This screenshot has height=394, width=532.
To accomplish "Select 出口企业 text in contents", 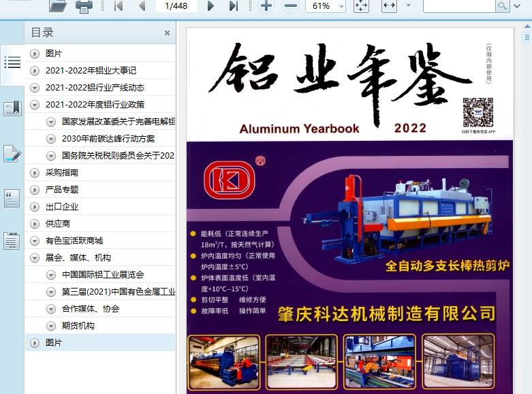I will [62, 207].
